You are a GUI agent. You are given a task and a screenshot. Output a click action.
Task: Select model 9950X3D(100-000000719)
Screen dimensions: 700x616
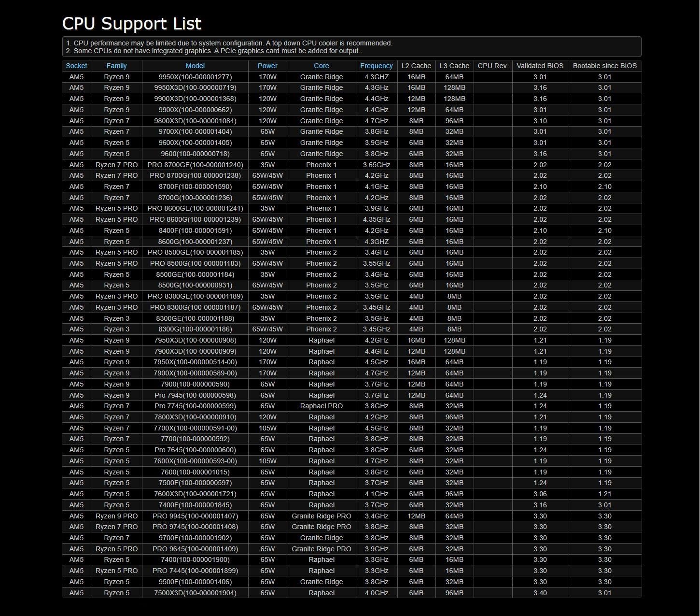pyautogui.click(x=195, y=87)
